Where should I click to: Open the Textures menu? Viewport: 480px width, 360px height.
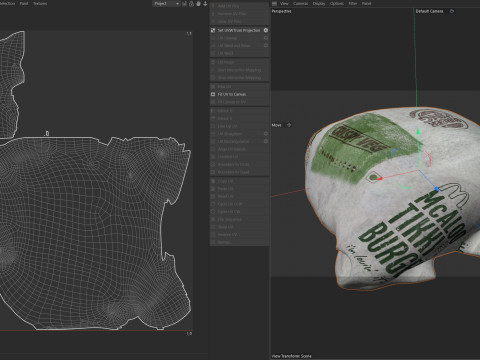point(40,4)
